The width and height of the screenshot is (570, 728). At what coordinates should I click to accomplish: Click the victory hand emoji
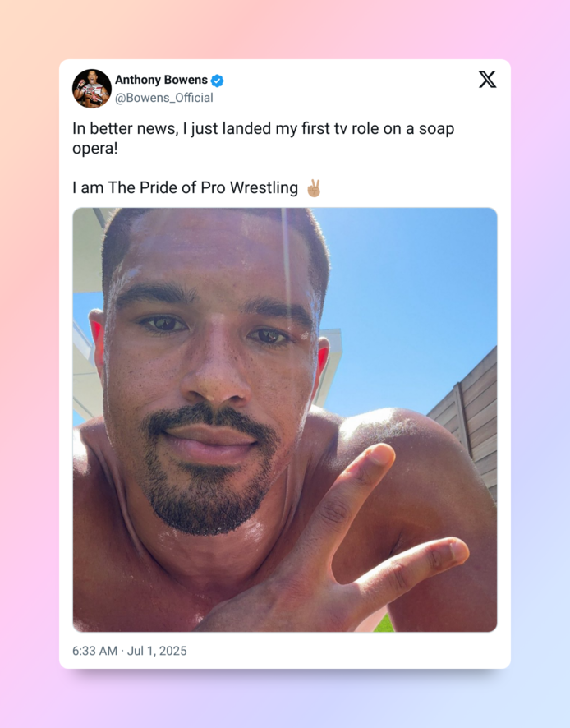coord(314,188)
